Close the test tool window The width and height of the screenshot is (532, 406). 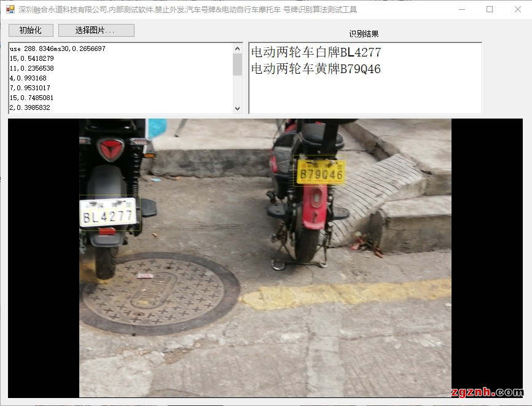coord(517,9)
